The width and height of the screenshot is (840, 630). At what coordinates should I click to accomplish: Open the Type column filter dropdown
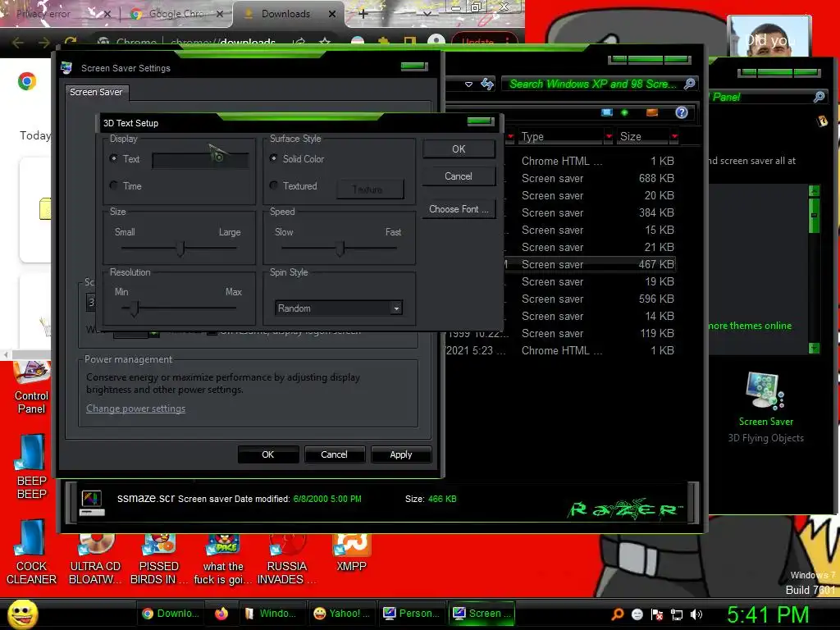click(x=609, y=137)
